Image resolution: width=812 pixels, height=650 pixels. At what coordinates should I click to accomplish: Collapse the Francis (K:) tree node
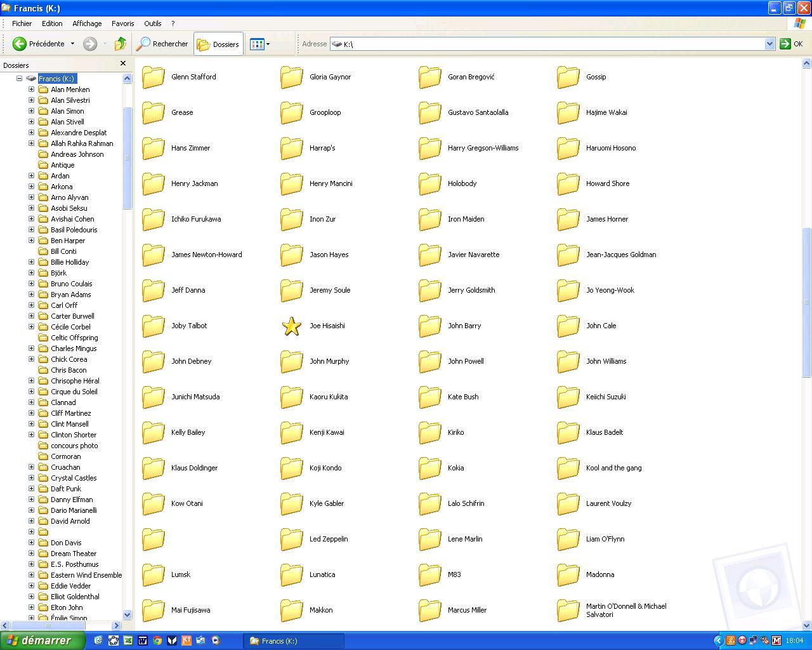(19, 79)
